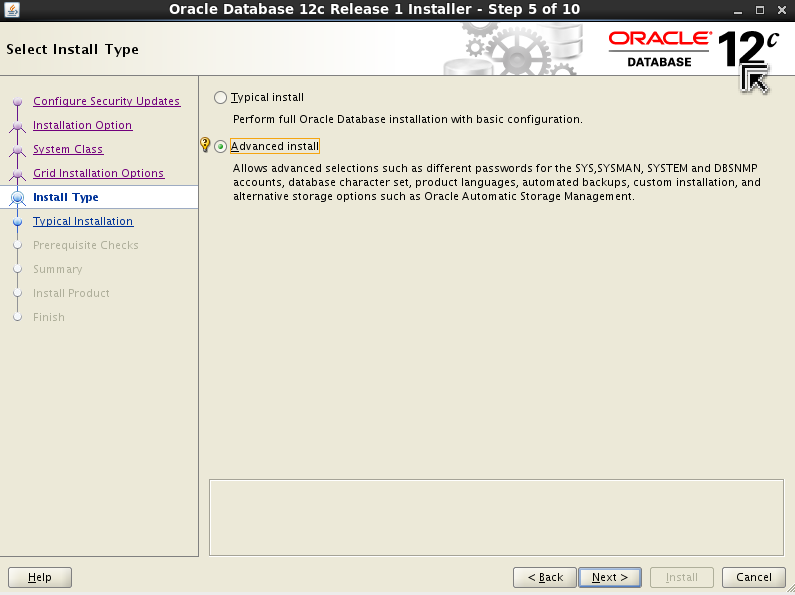Click the disabled Summary step label
The width and height of the screenshot is (795, 595).
[58, 269]
